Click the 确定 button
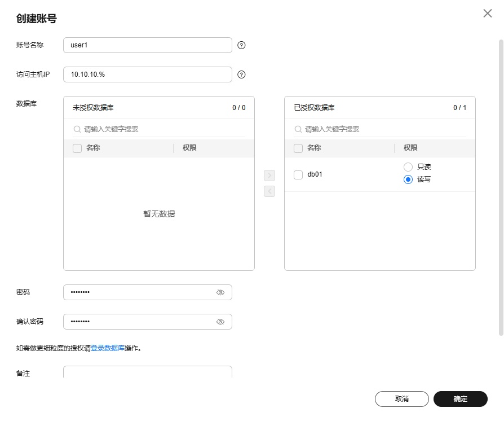The width and height of the screenshot is (504, 421). [460, 399]
